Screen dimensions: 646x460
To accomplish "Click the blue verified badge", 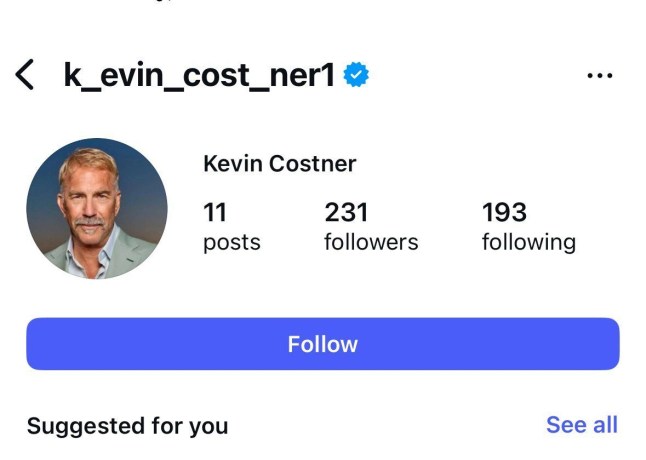I will (x=355, y=75).
